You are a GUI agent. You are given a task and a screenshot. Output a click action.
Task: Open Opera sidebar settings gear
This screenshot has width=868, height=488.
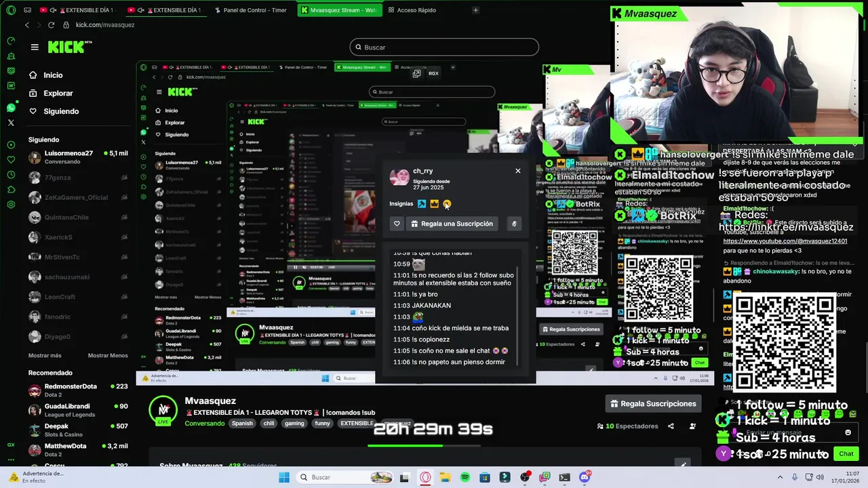click(x=11, y=204)
